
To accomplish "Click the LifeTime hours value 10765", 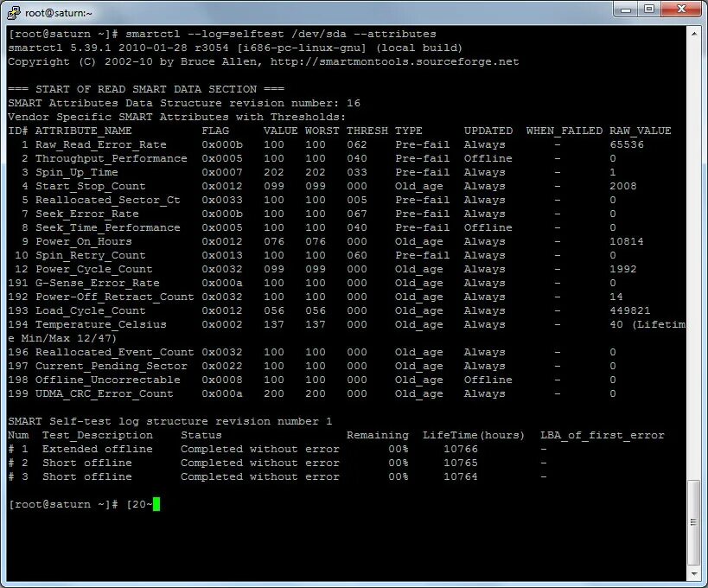I will click(x=461, y=463).
